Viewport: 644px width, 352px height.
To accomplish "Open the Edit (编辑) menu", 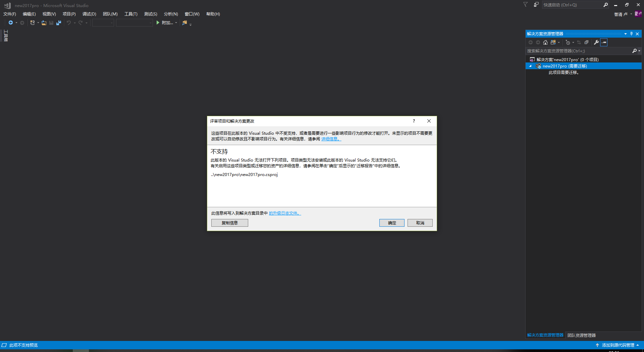I will point(29,14).
